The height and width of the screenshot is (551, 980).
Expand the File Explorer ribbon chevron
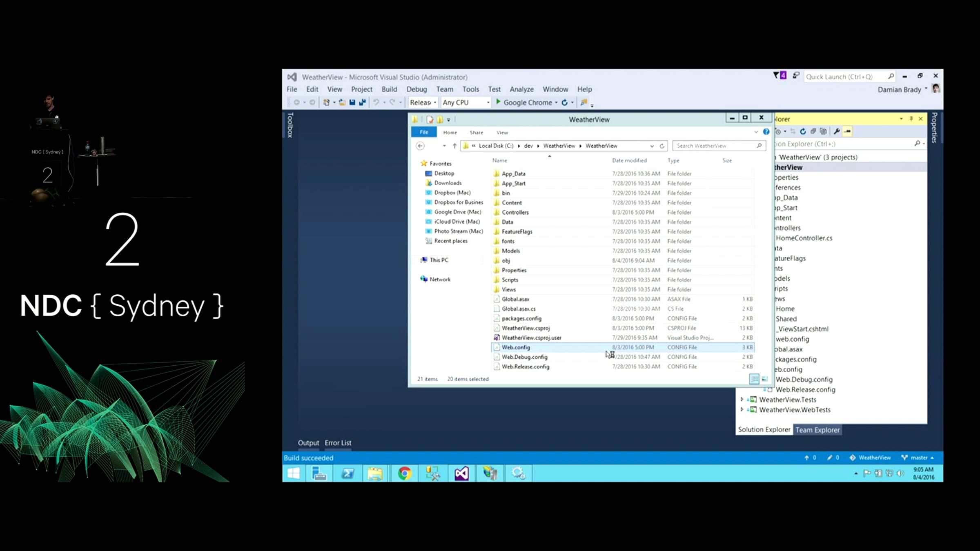pos(756,132)
